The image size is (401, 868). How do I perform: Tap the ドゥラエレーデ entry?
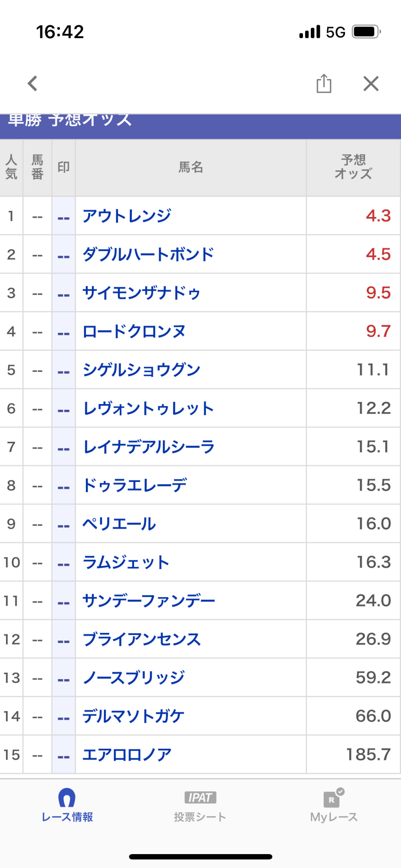(135, 485)
